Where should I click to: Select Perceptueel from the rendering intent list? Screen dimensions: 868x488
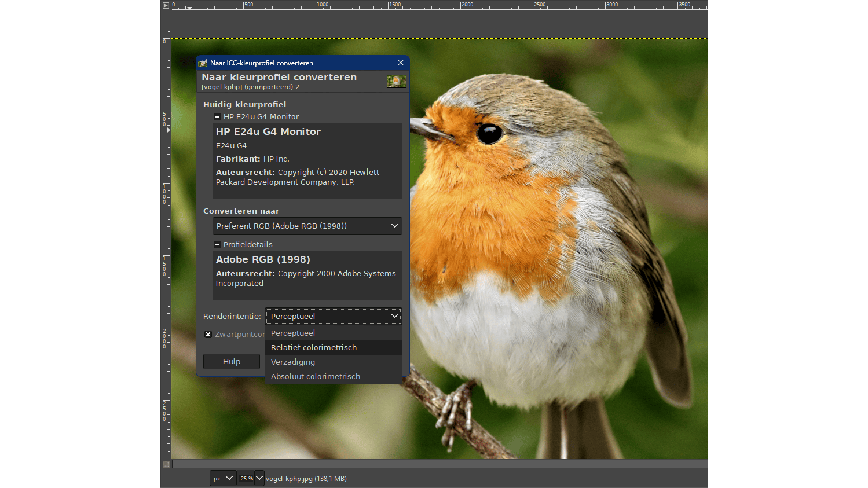click(293, 333)
